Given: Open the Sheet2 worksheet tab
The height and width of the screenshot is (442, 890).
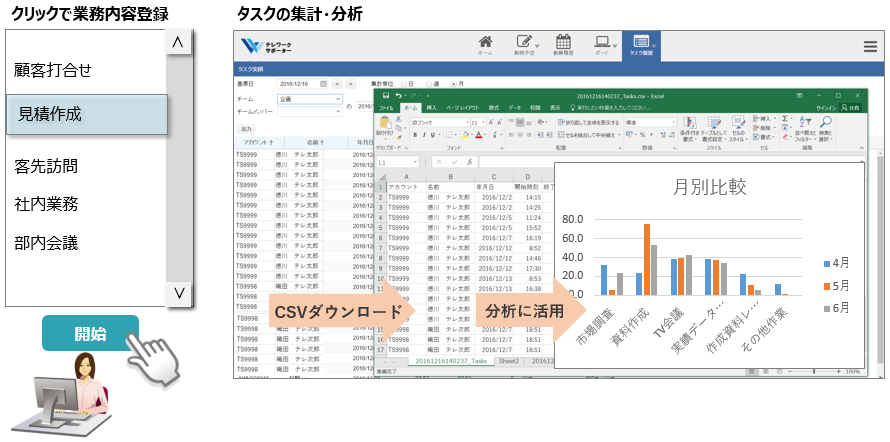Looking at the screenshot, I should click(508, 361).
